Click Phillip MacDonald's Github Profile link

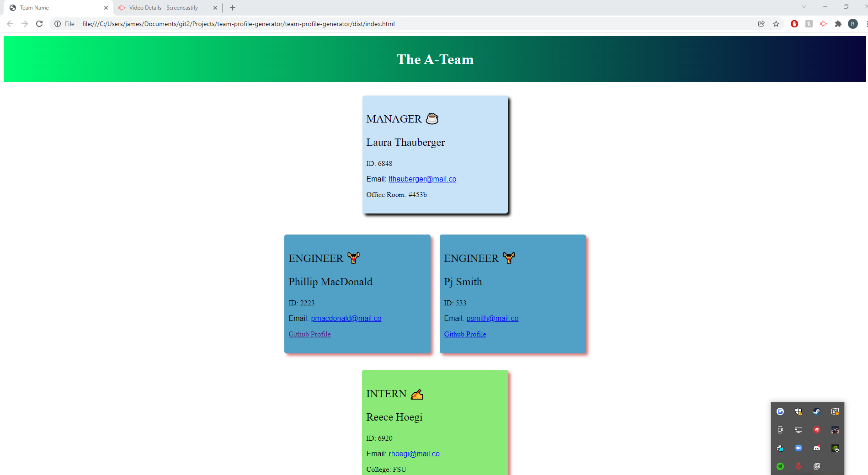pos(309,334)
